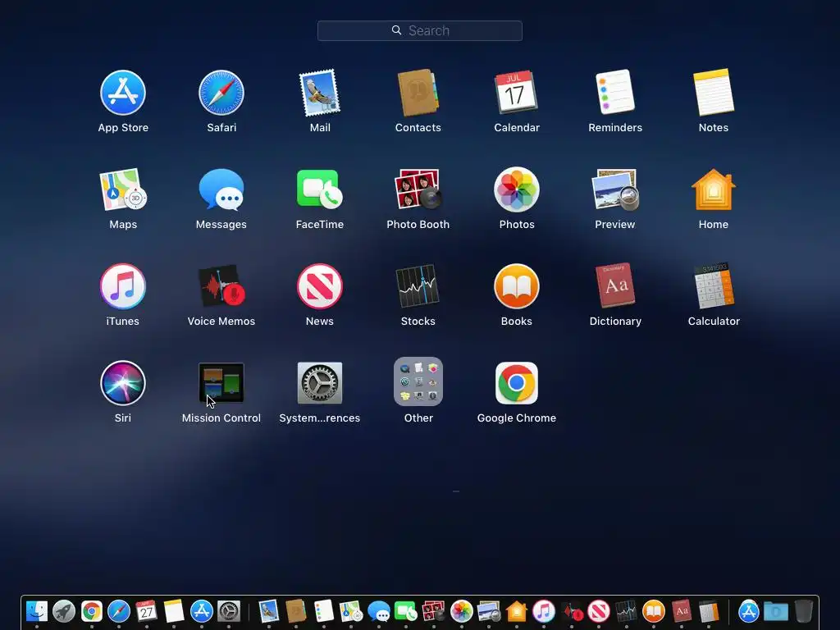Open Books from the Dock

pyautogui.click(x=654, y=610)
